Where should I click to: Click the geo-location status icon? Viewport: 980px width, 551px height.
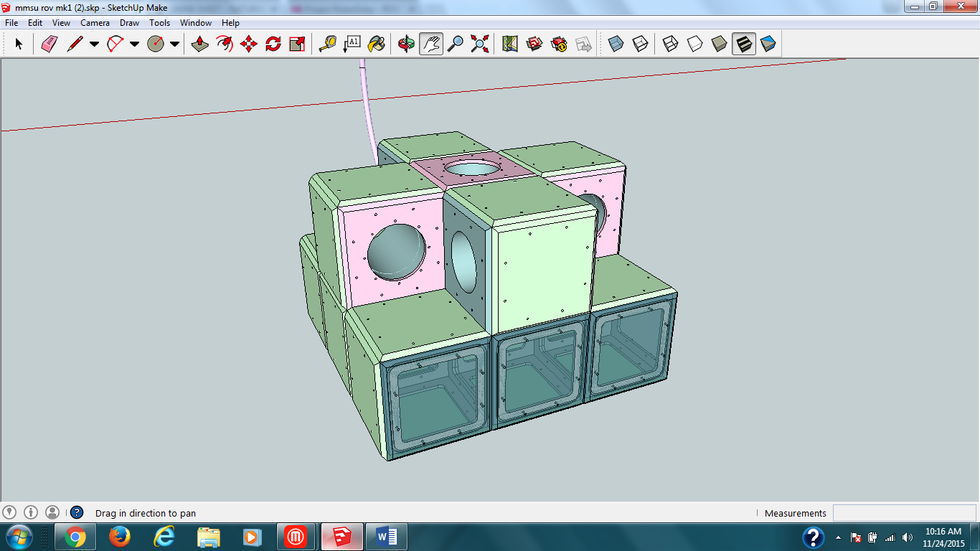[9, 512]
